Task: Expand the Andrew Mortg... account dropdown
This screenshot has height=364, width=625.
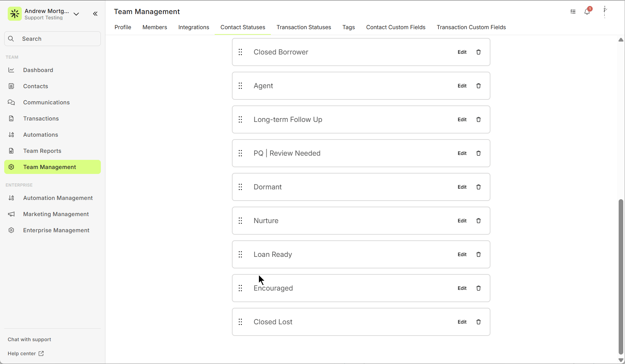Action: [76, 14]
